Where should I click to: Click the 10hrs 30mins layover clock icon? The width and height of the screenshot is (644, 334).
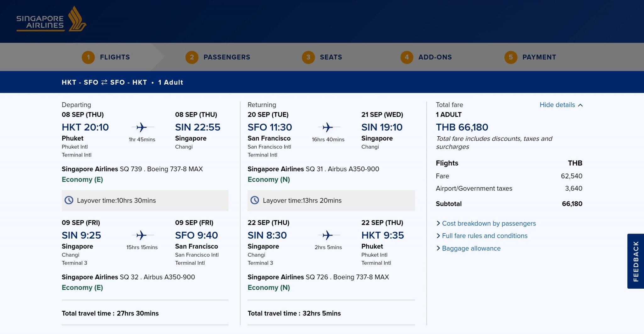pos(69,200)
